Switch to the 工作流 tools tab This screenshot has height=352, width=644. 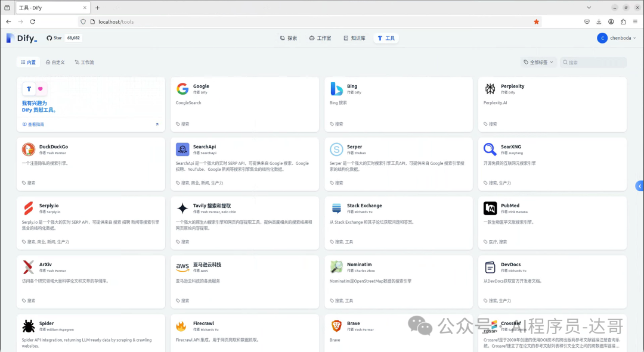(84, 63)
